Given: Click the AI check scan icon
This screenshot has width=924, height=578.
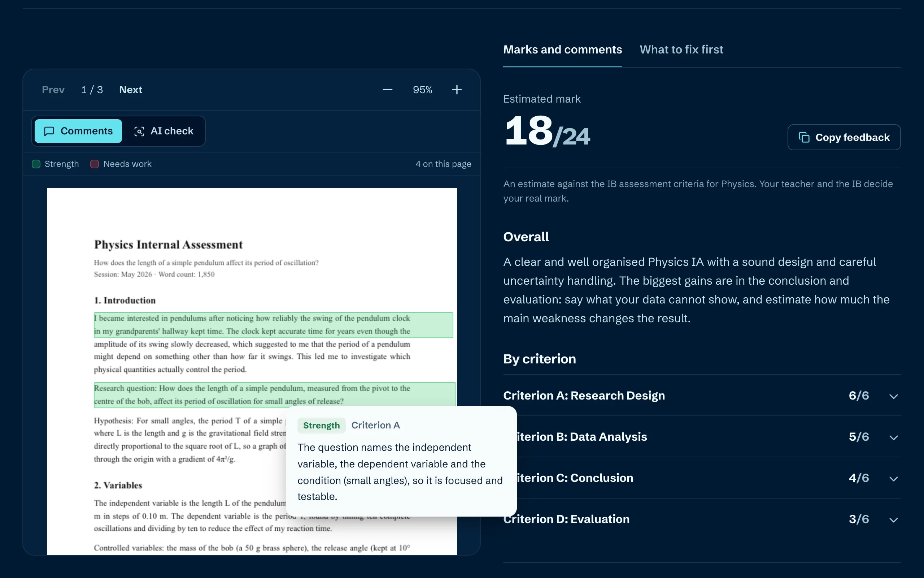Looking at the screenshot, I should tap(139, 131).
